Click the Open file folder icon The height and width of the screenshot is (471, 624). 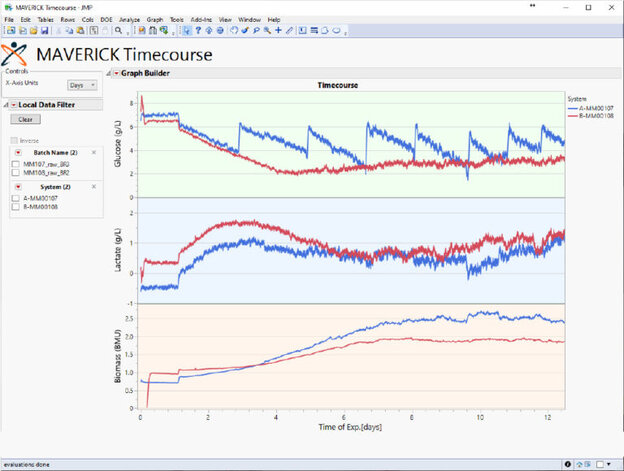pos(33,30)
